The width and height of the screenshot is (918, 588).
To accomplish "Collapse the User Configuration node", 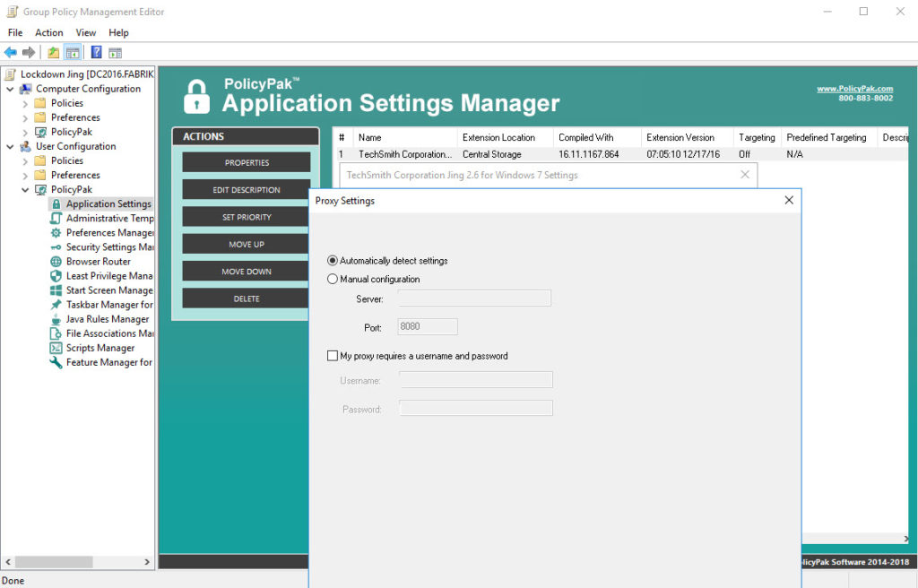I will coord(10,146).
